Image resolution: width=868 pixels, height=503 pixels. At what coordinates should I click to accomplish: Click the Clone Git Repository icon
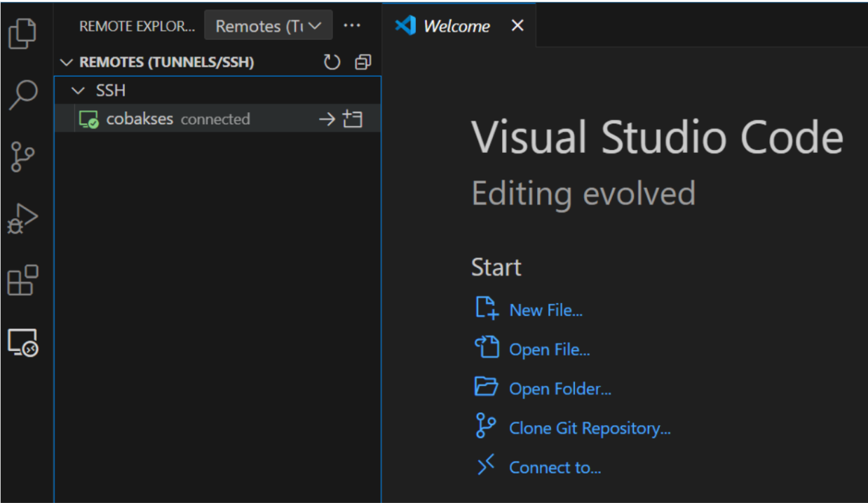[485, 426]
